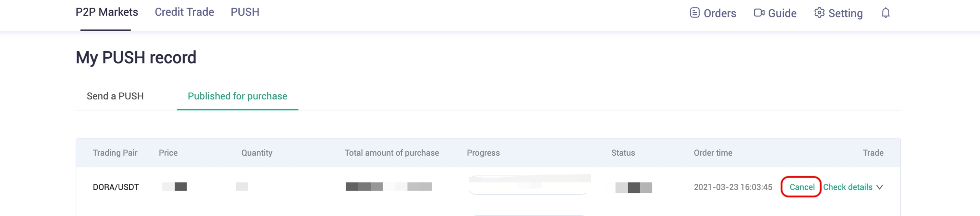Click the Guide video camera icon

pos(759,13)
